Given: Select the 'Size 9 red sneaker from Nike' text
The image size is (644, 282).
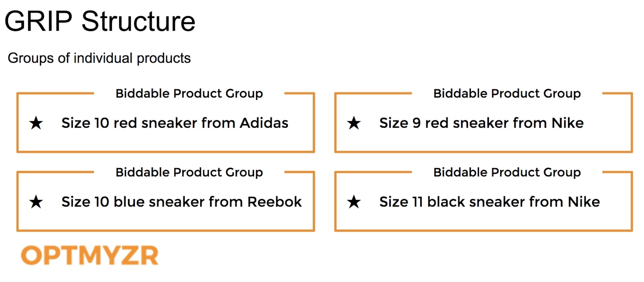Looking at the screenshot, I should click(x=481, y=123).
